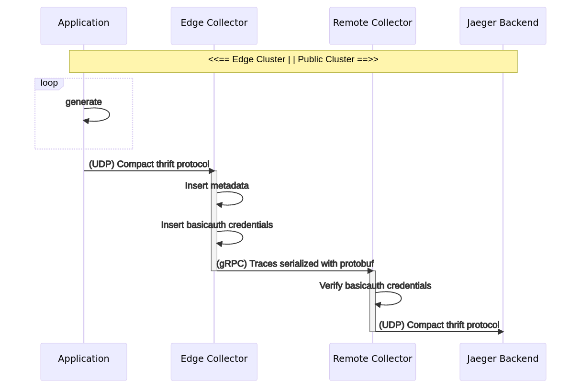Select the bottom Jaeger Backend box
This screenshot has width=581, height=392.
(503, 362)
